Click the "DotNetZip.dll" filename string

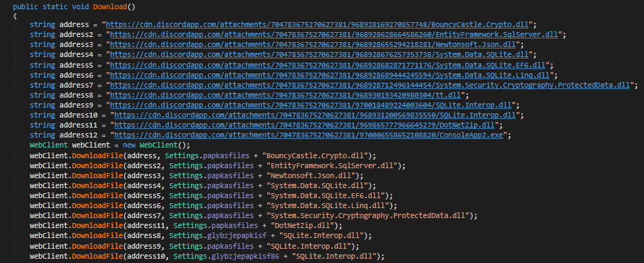[x=302, y=227]
